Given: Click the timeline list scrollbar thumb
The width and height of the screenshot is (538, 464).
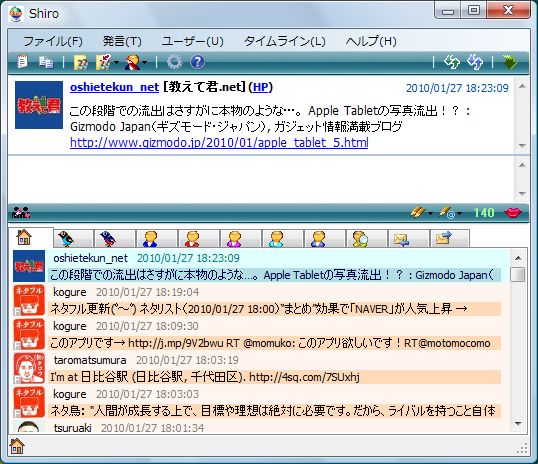Looking at the screenshot, I should (x=517, y=275).
